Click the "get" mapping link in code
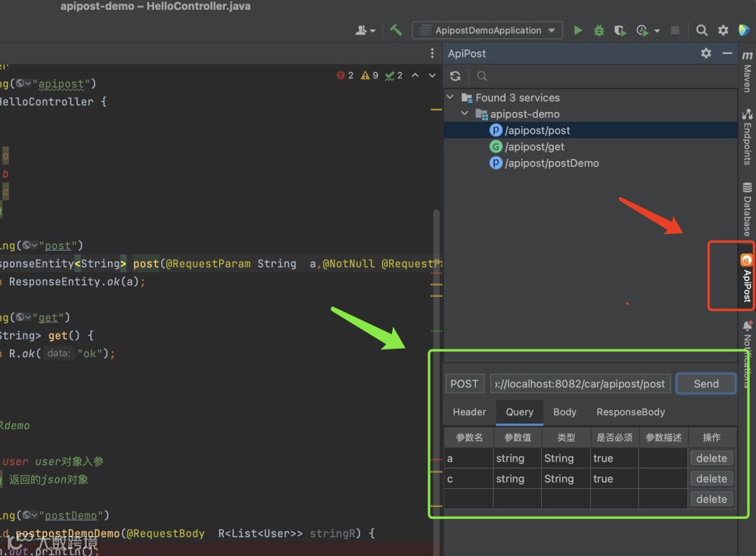 point(48,318)
